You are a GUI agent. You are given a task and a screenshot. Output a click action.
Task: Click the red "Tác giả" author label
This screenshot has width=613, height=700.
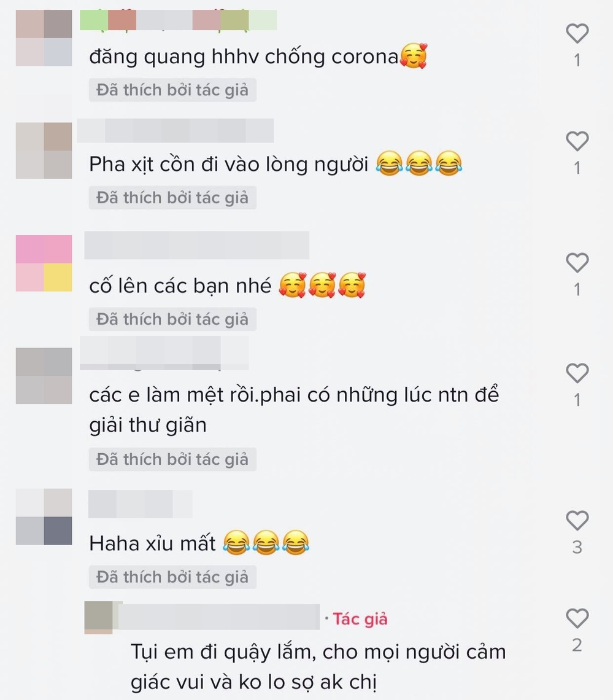(x=360, y=619)
